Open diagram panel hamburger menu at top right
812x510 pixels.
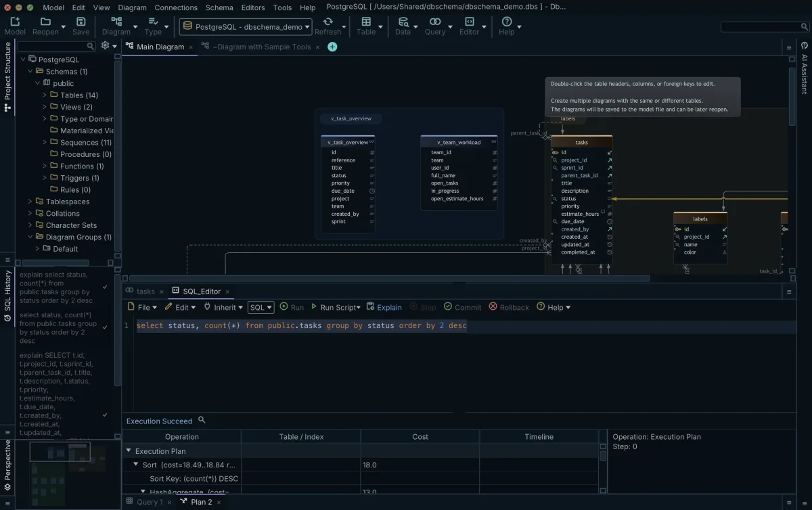(789, 48)
